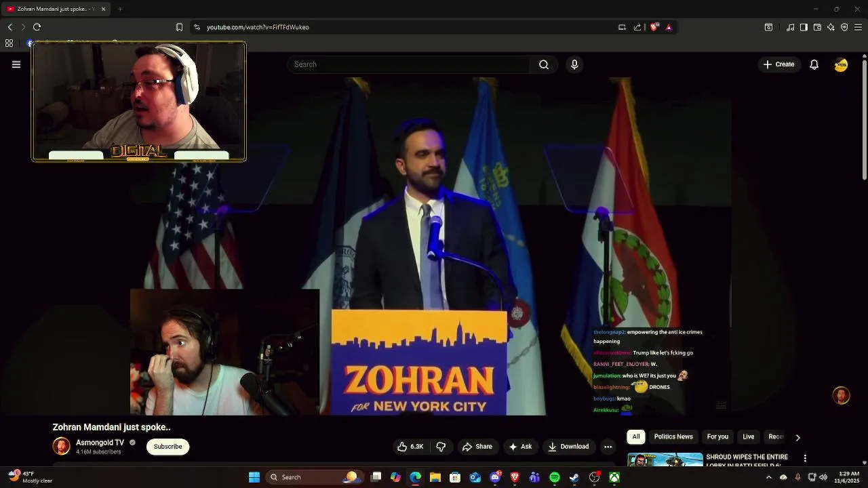The width and height of the screenshot is (868, 488).
Task: Open the Brave Shields lion icon
Action: pos(654,27)
